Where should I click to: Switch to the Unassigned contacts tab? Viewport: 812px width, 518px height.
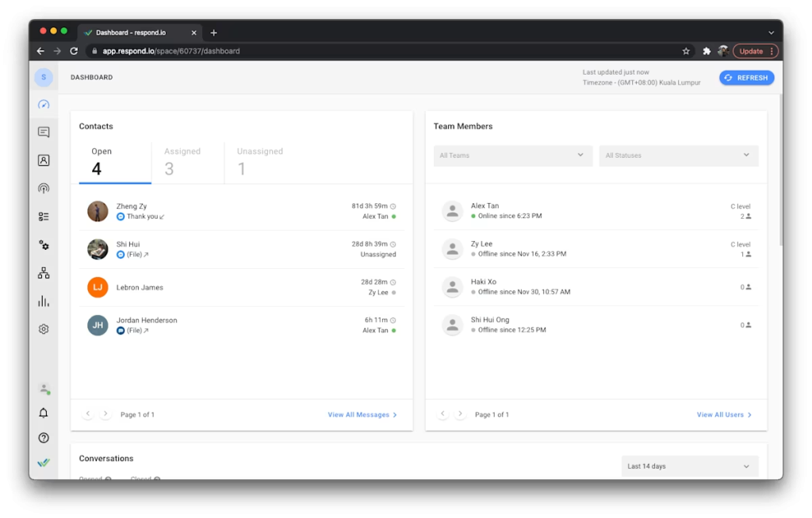click(x=259, y=158)
